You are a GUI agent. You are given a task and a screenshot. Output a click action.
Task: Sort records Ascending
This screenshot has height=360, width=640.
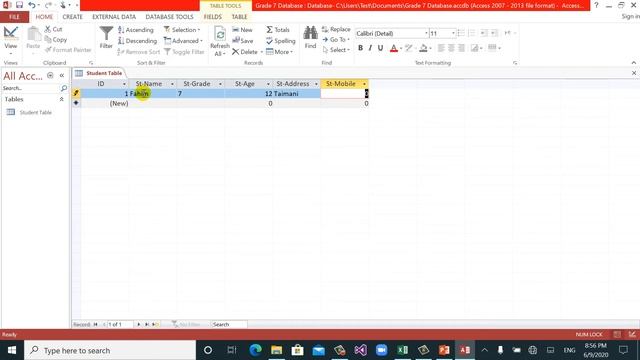tap(136, 30)
